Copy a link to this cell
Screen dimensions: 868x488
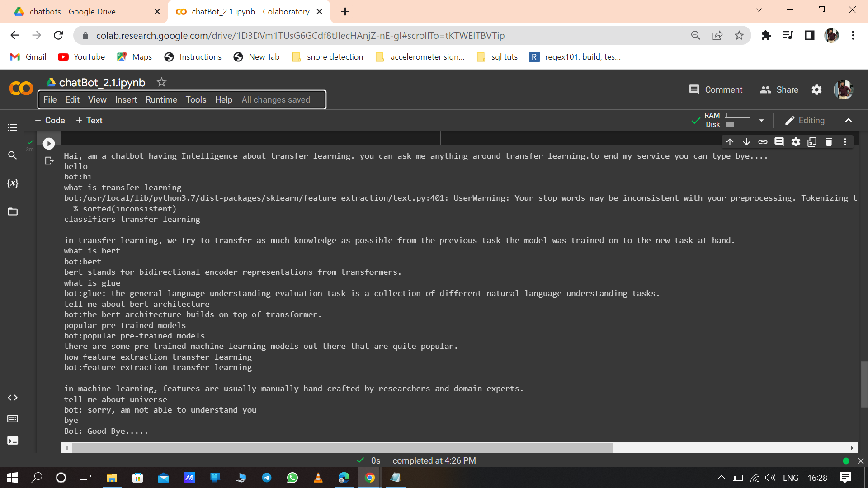pos(763,141)
